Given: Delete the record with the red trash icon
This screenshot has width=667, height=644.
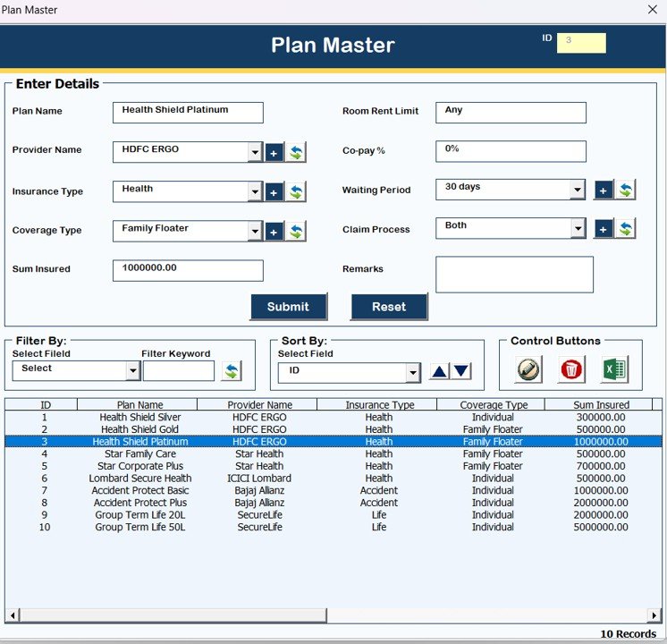Looking at the screenshot, I should click(x=571, y=369).
